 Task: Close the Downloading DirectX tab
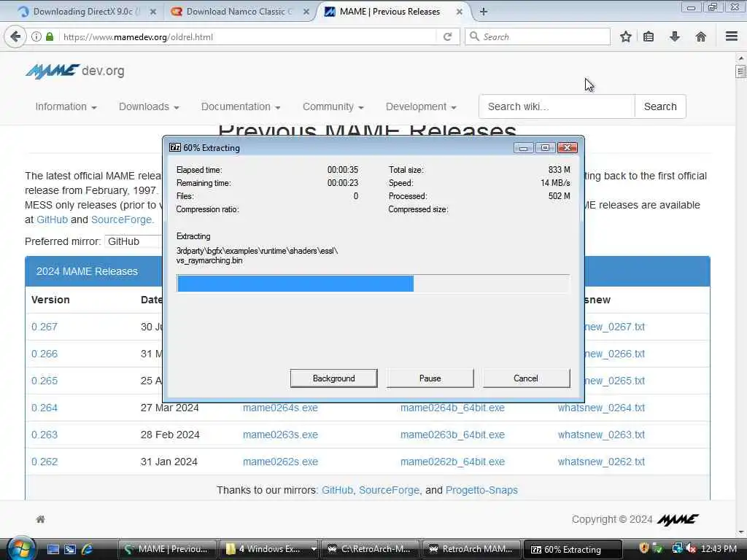pos(153,12)
